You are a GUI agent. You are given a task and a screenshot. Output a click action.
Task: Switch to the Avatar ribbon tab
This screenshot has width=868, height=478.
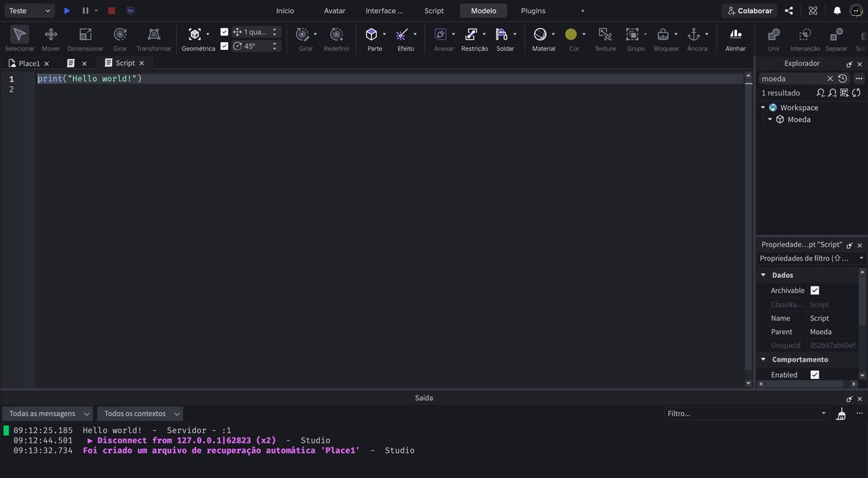(x=335, y=11)
